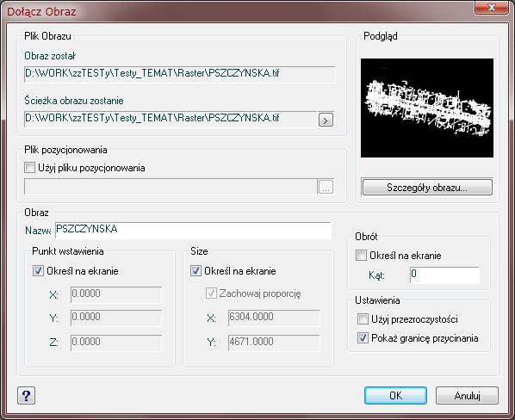Click the Size Y field showing 4671.0000
The image size is (515, 420).
274,343
